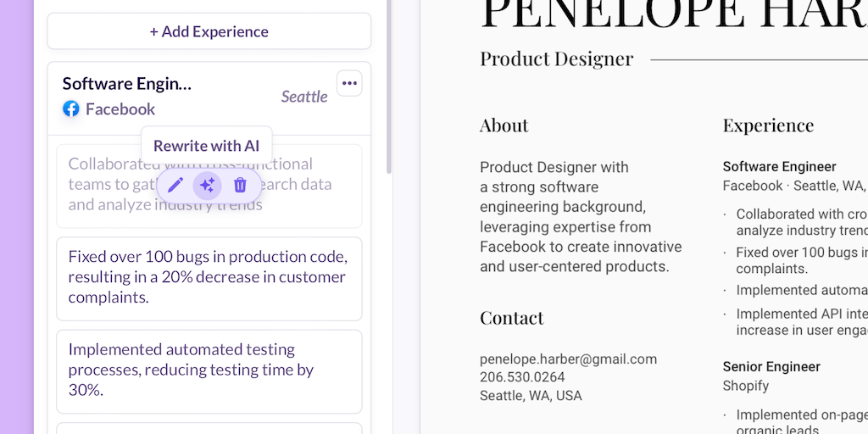868x434 pixels.
Task: Click the Facebook logo icon in the editor card
Action: [x=71, y=108]
